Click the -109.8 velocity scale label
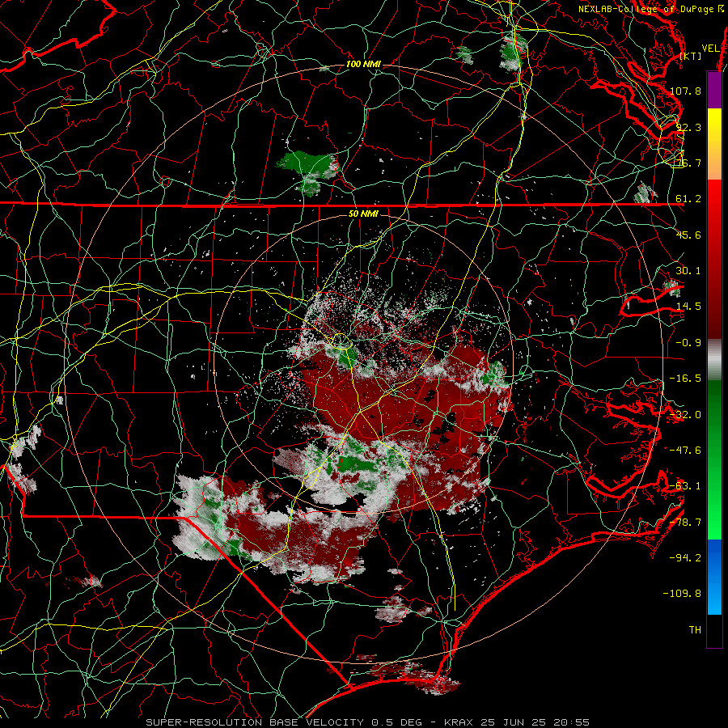The height and width of the screenshot is (728, 728). click(x=682, y=594)
